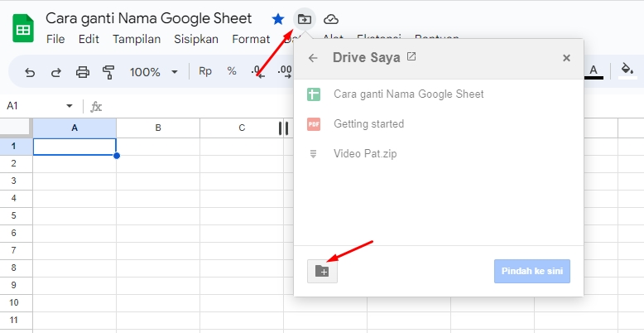Click cell A1
The image size is (644, 333).
(74, 147)
